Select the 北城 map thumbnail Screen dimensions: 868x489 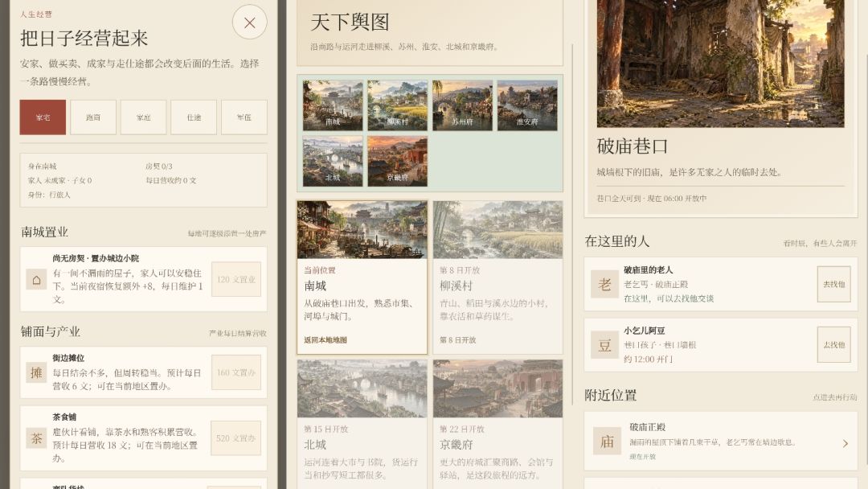point(333,161)
